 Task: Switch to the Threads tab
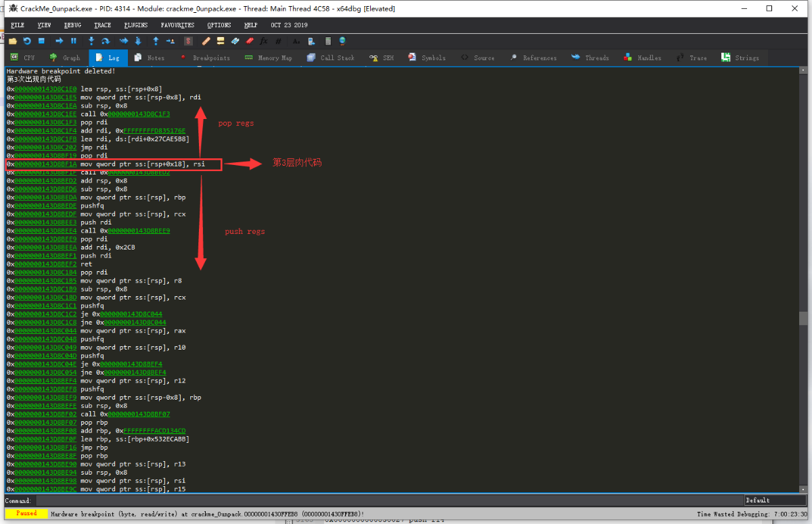590,58
